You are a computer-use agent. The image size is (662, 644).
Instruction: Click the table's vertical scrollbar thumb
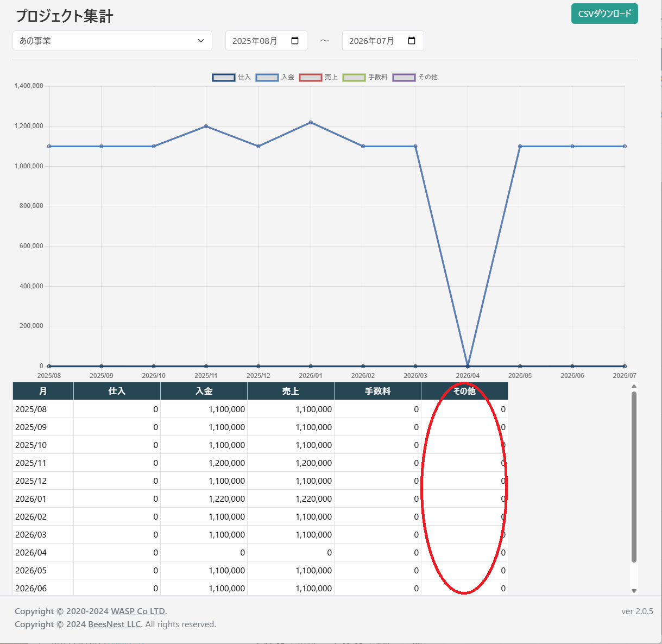pos(634,476)
